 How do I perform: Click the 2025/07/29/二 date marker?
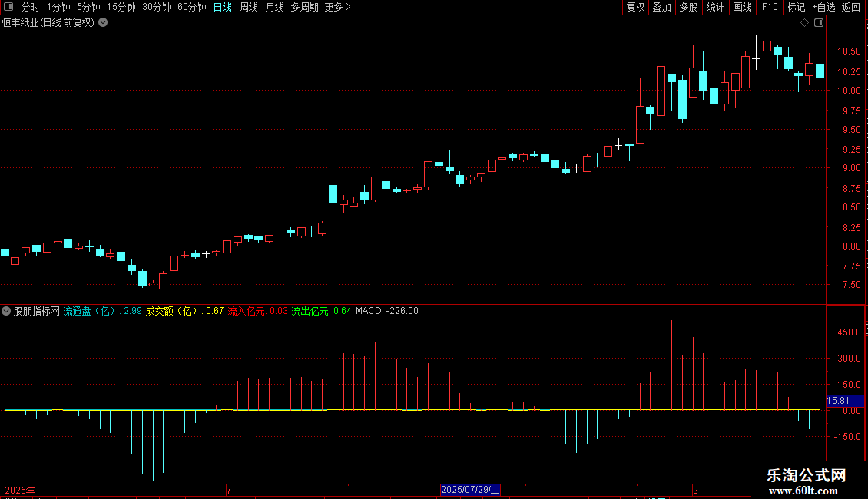pos(471,490)
